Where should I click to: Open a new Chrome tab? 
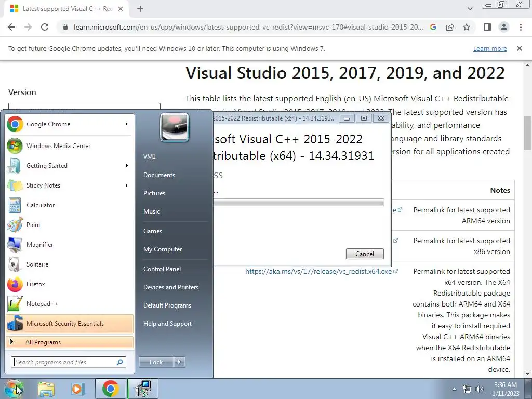tap(140, 9)
